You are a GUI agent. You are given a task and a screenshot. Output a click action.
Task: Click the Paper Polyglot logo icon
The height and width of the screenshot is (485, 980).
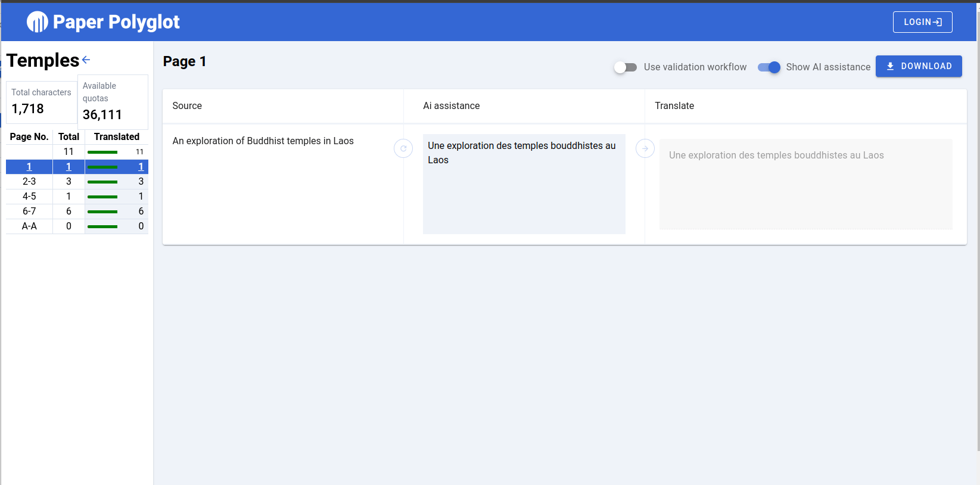(37, 22)
